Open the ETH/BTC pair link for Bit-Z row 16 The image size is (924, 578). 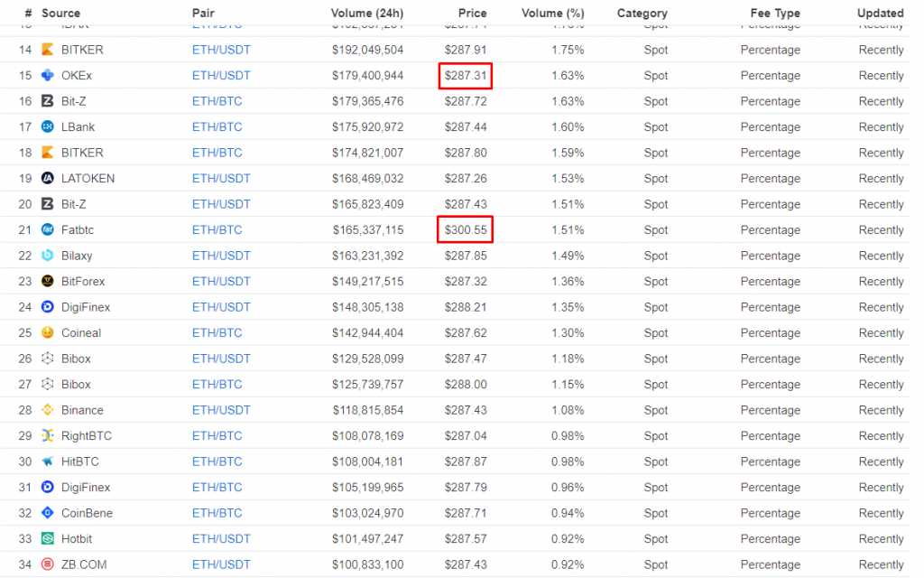[x=217, y=101]
